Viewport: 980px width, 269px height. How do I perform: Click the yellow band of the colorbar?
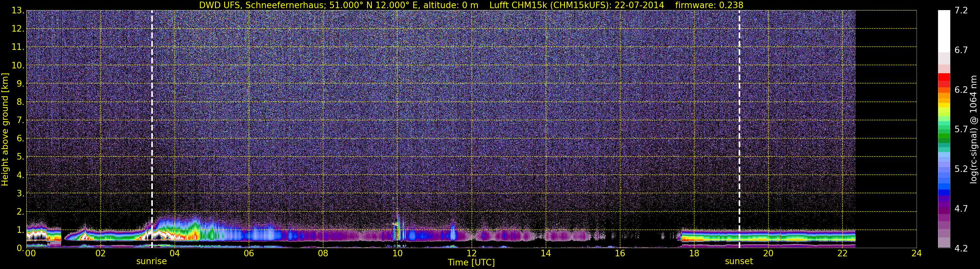tap(944, 105)
